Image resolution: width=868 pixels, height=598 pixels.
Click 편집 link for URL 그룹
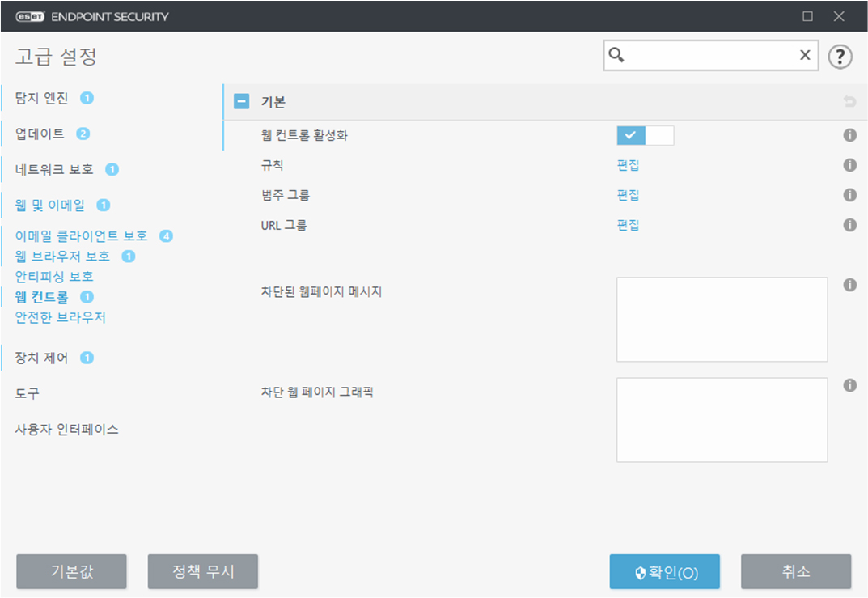click(x=628, y=225)
